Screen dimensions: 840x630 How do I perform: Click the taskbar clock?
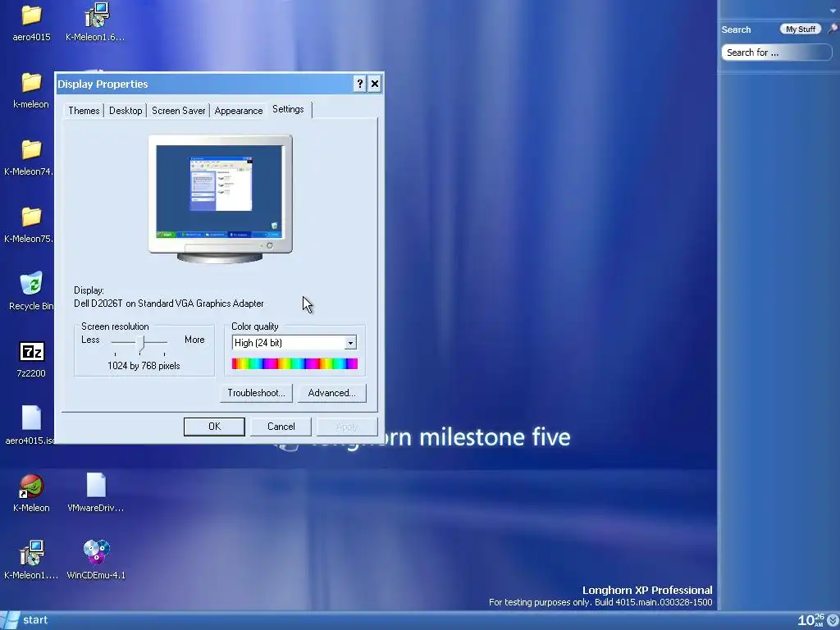811,620
